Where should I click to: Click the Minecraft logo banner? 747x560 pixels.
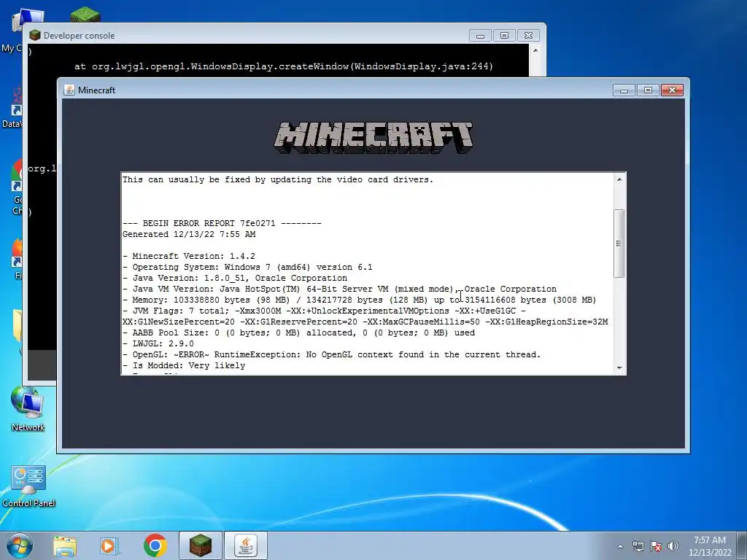click(x=373, y=137)
